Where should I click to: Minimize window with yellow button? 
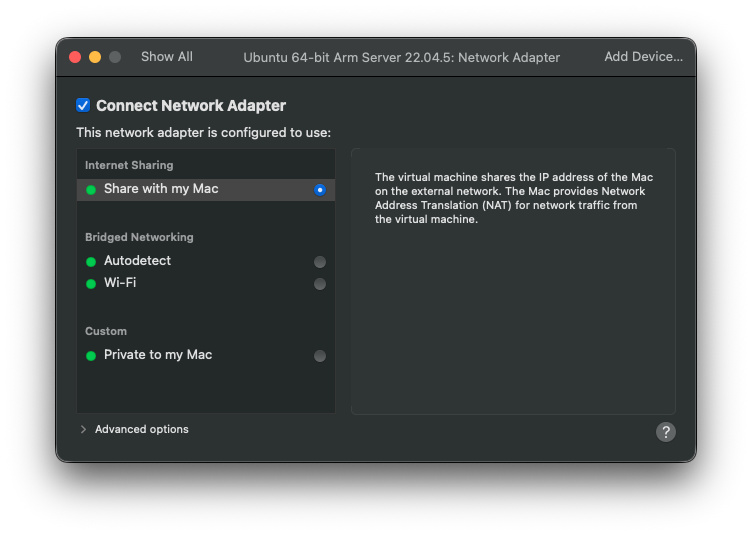(x=95, y=57)
